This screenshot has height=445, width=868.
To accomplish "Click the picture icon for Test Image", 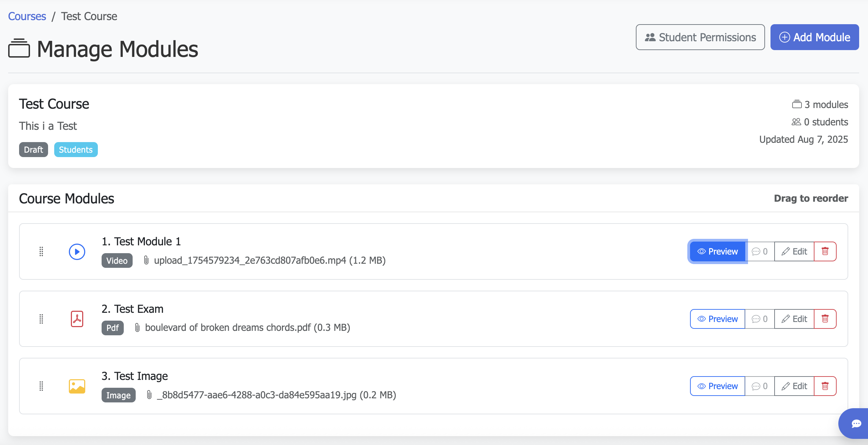I will pyautogui.click(x=77, y=386).
